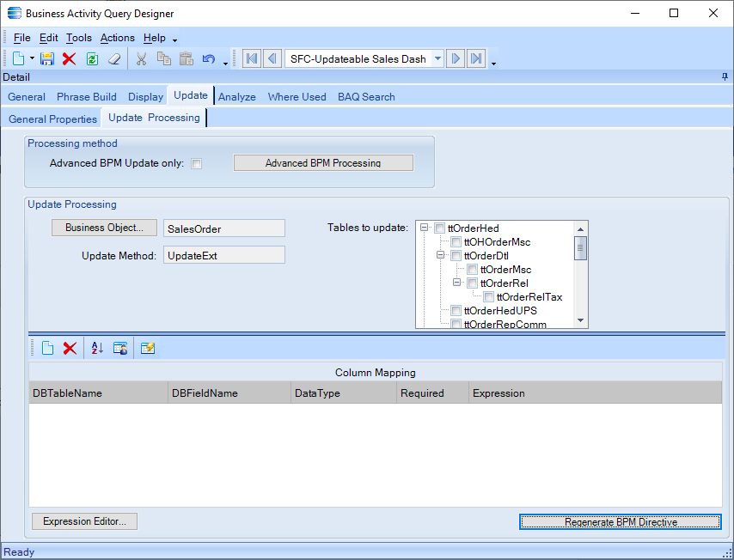Viewport: 734px width, 560px height.
Task: Click the Business Object... button
Action: pos(104,228)
